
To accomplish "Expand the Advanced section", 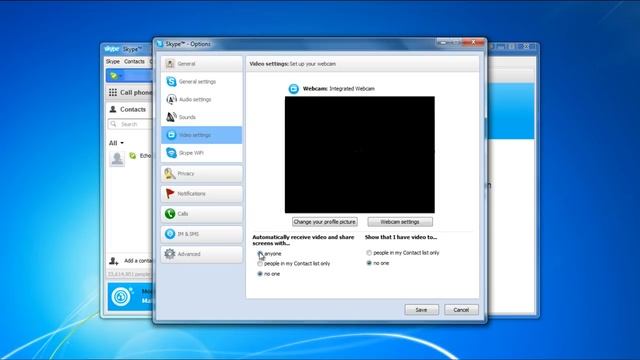I will click(202, 254).
